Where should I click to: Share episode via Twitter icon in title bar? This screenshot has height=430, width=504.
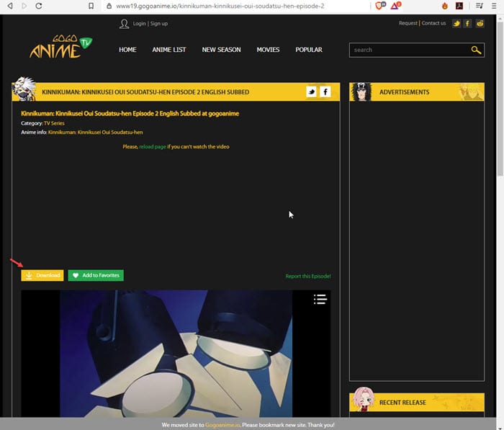312,92
